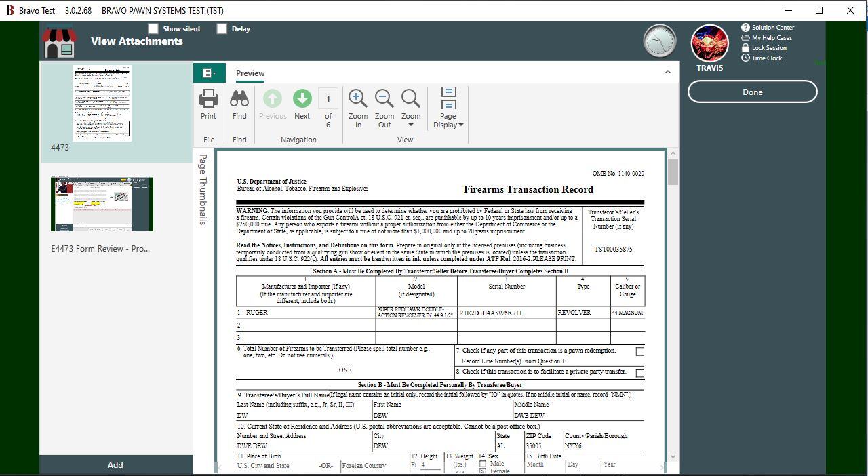Click the Solution Center question icon

tap(745, 28)
